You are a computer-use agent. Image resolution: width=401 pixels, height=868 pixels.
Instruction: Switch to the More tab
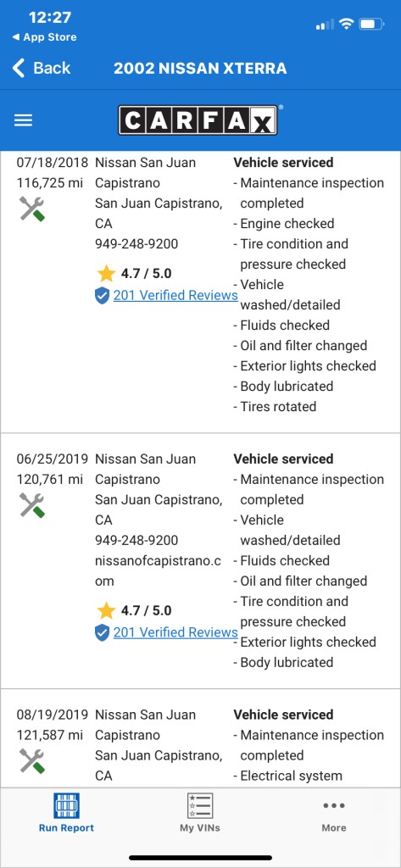pos(334,813)
